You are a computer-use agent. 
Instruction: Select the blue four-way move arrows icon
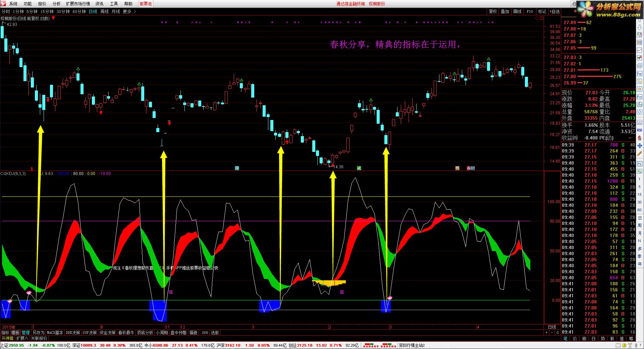point(640,146)
